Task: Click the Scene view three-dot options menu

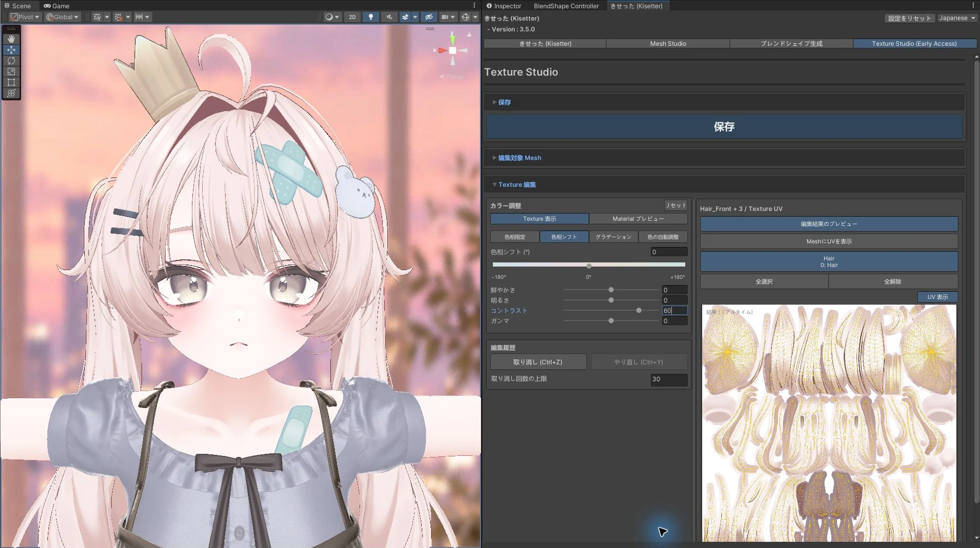Action: tap(474, 6)
